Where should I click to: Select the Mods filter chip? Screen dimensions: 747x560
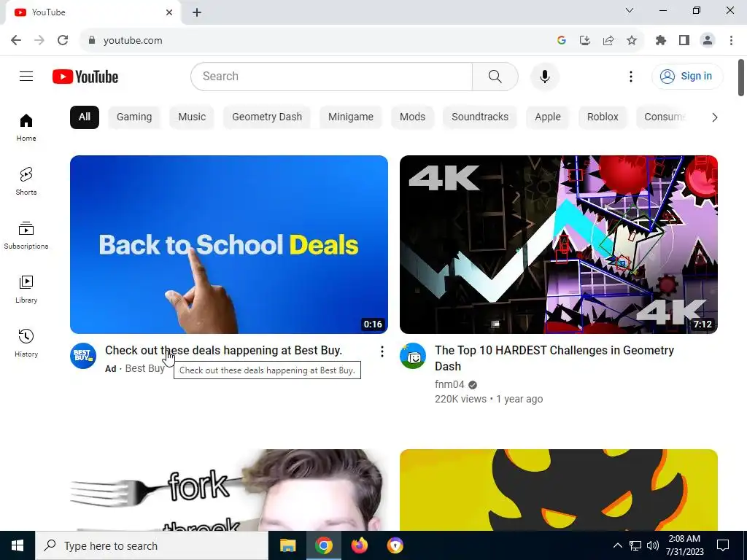click(x=413, y=117)
